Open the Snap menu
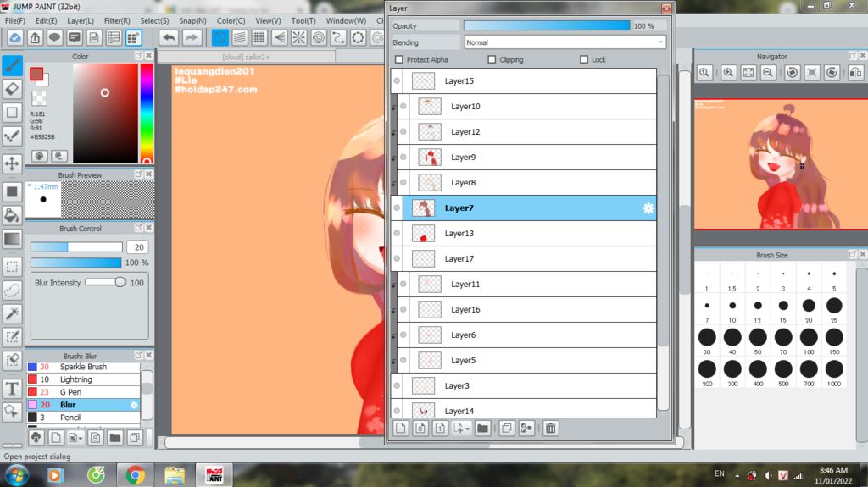 (192, 20)
